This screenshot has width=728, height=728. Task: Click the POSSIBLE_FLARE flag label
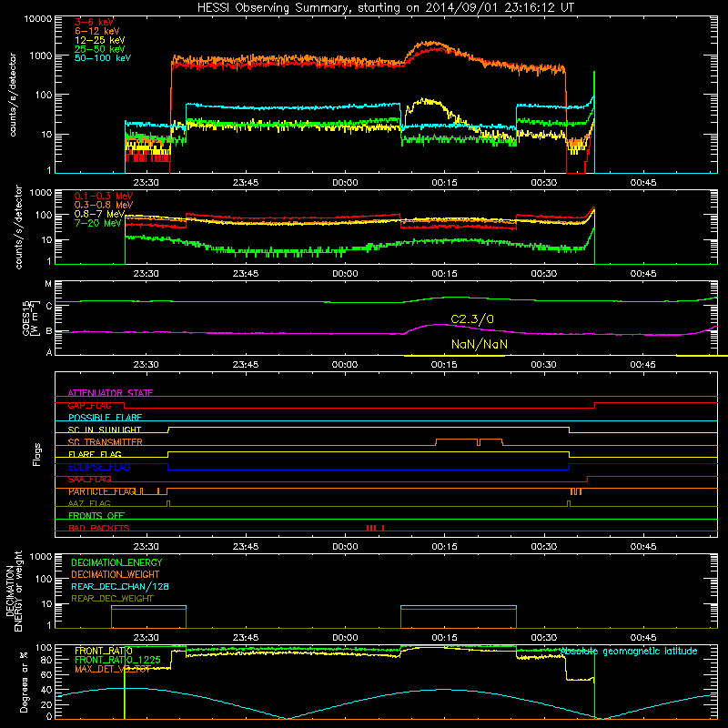[x=105, y=418]
